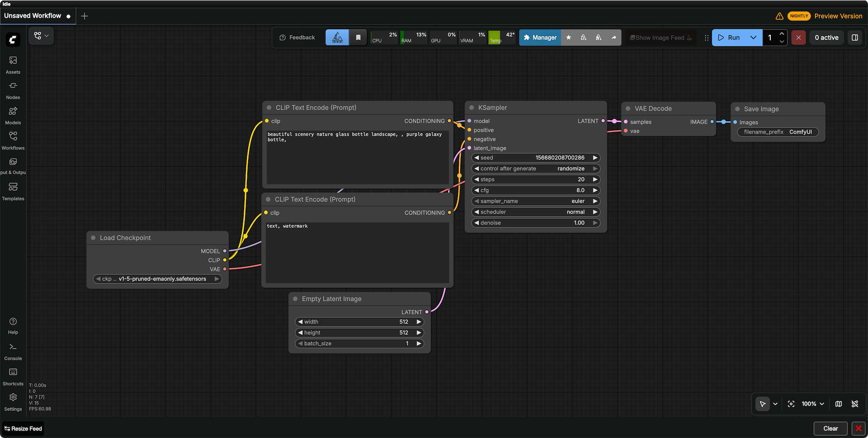Open the Run button dropdown arrow
Viewport: 868px width, 438px height.
tap(752, 38)
